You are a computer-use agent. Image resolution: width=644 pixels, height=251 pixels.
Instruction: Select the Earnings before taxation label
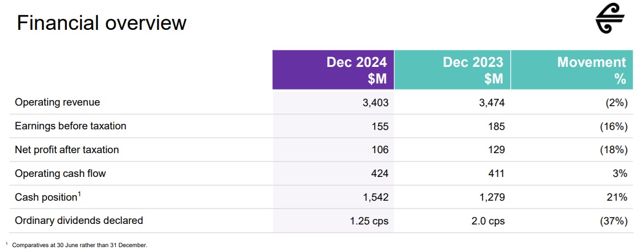[x=70, y=126]
